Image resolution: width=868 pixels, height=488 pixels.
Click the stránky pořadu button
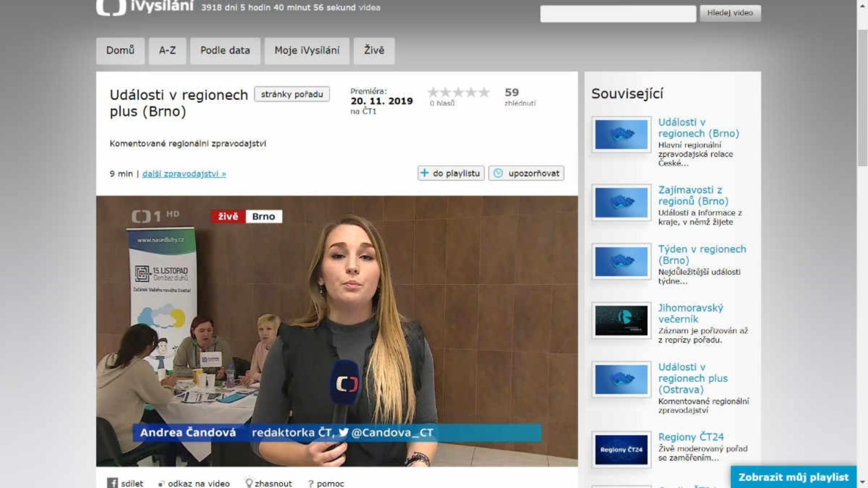click(291, 94)
